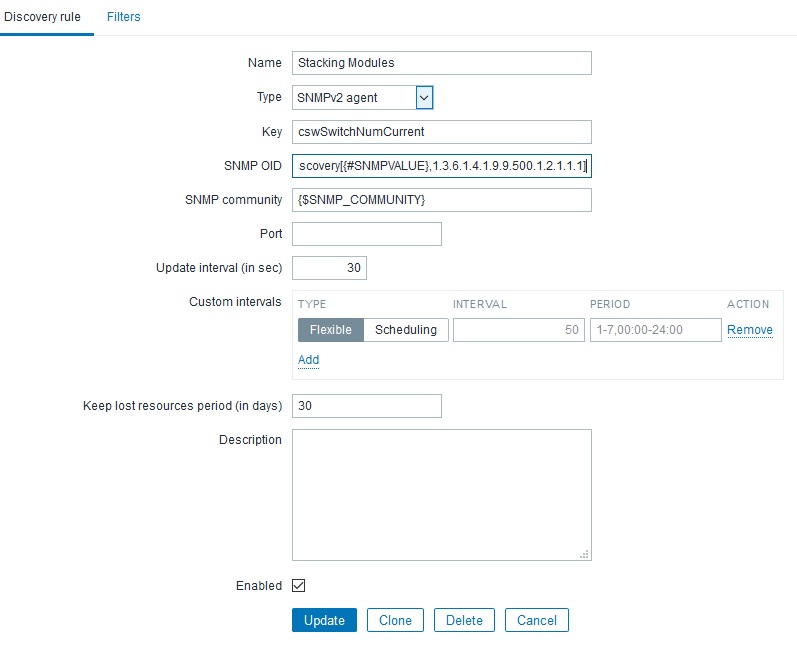Click the Period field 1-7,00:00-24:00
Screen dimensions: 797x645
click(x=655, y=330)
